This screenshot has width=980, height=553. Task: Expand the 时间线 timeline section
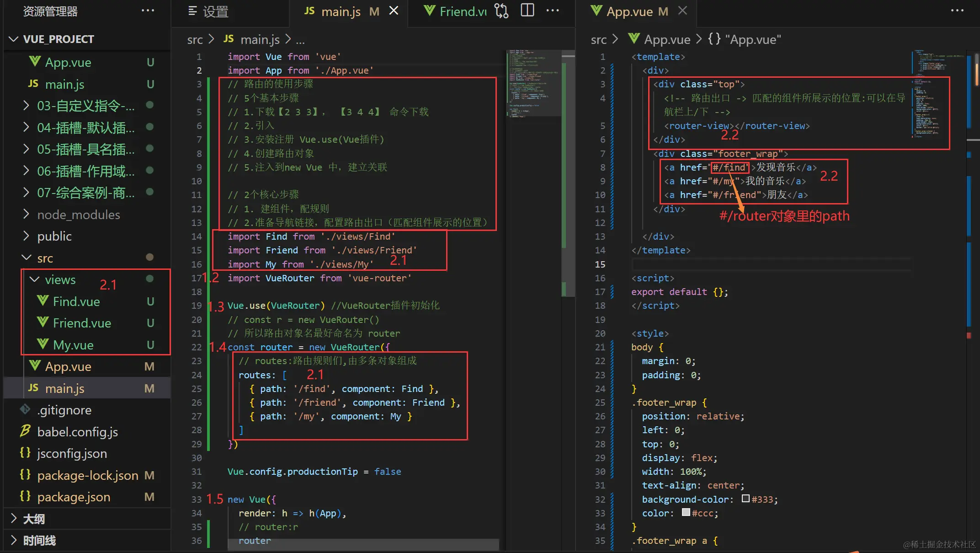tap(13, 540)
